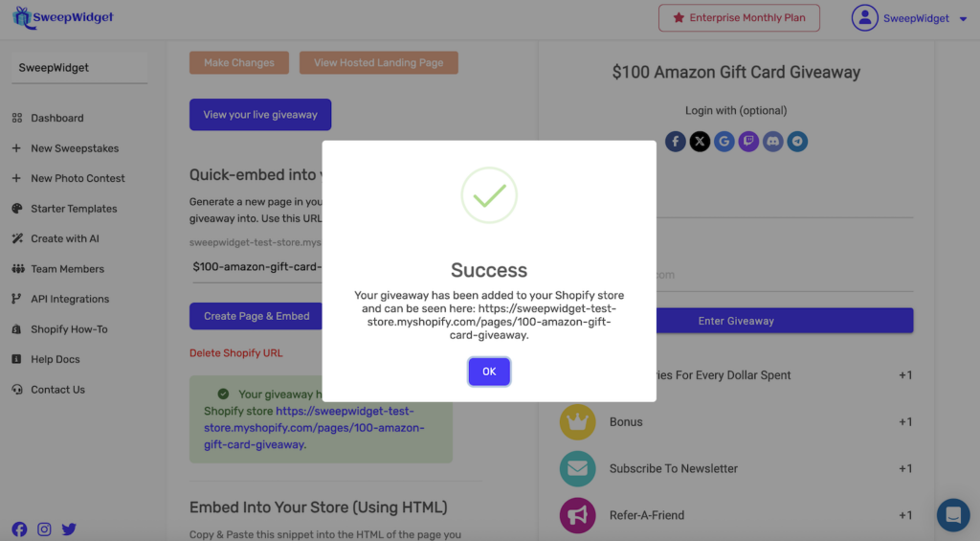Select New Sweepstakes in sidebar
Viewport: 980px width, 541px height.
coord(75,148)
